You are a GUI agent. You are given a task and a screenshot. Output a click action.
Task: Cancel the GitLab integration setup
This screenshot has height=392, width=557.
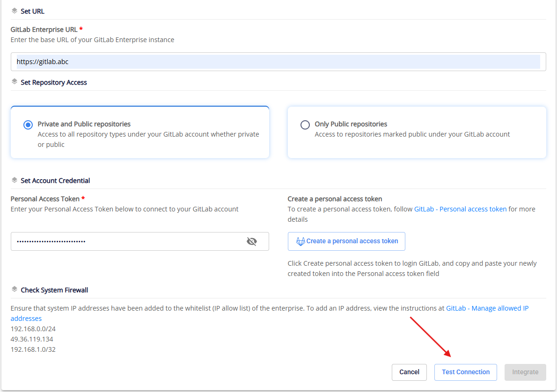(x=409, y=372)
